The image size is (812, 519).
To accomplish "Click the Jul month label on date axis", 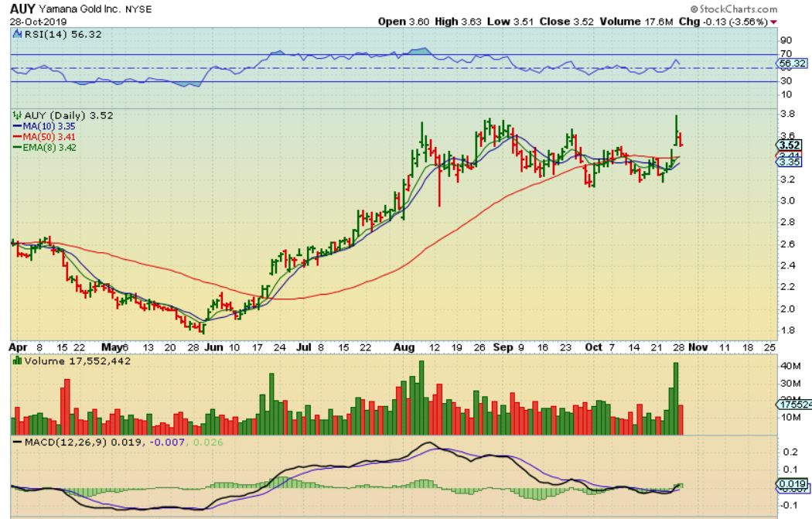I will point(304,347).
